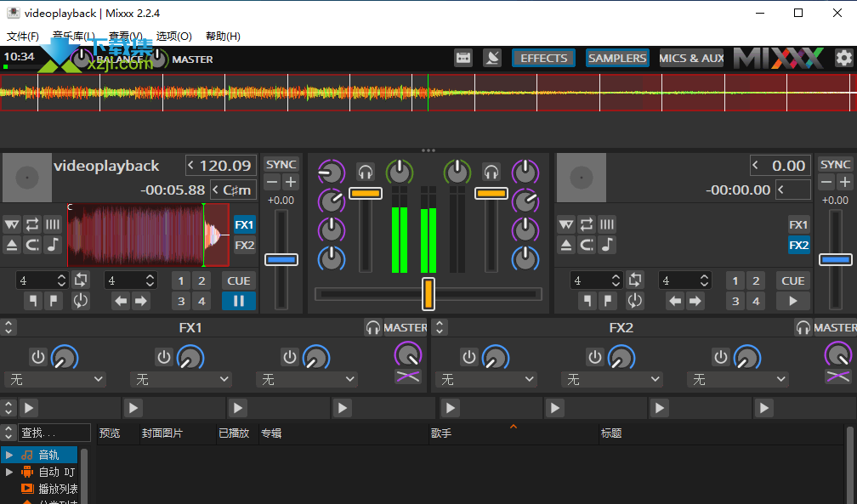Screen dimensions: 857x504
Task: Click CUE button on deck 2
Action: pyautogui.click(x=793, y=281)
